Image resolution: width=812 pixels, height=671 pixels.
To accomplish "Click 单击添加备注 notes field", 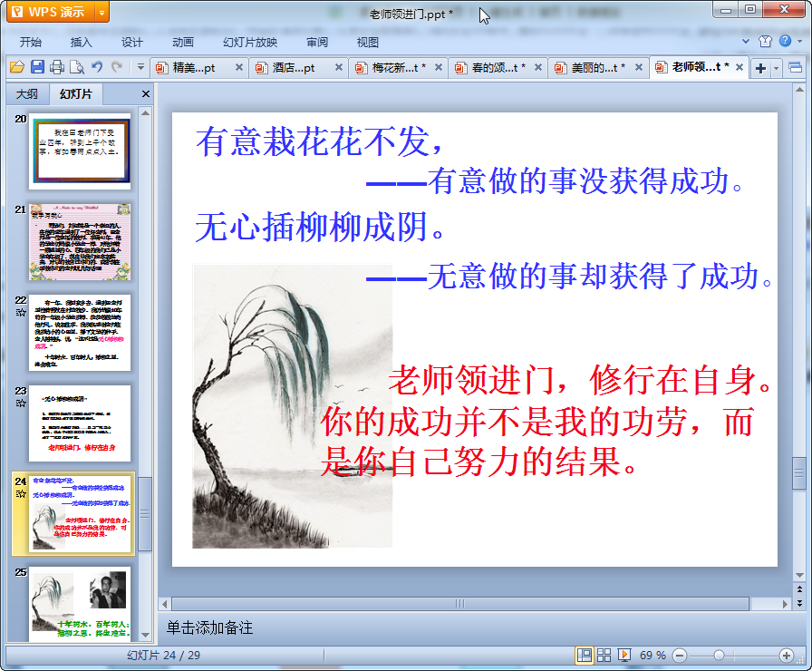I will point(209,628).
